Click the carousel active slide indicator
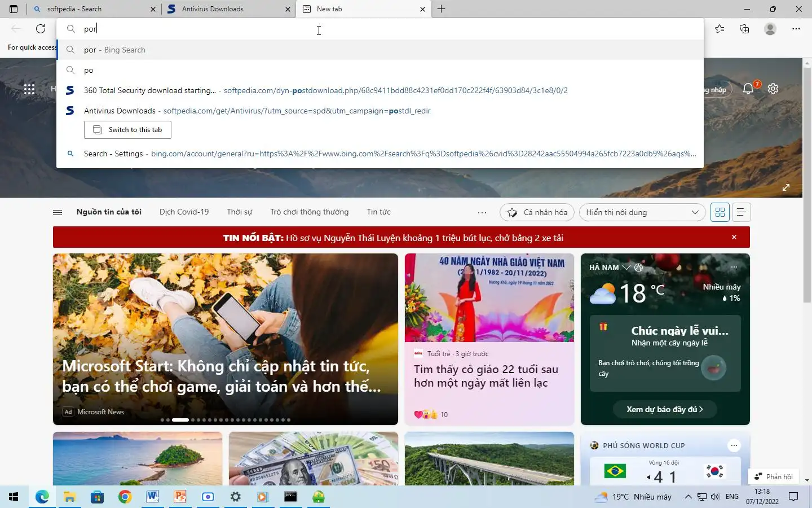The height and width of the screenshot is (508, 812). point(180,420)
